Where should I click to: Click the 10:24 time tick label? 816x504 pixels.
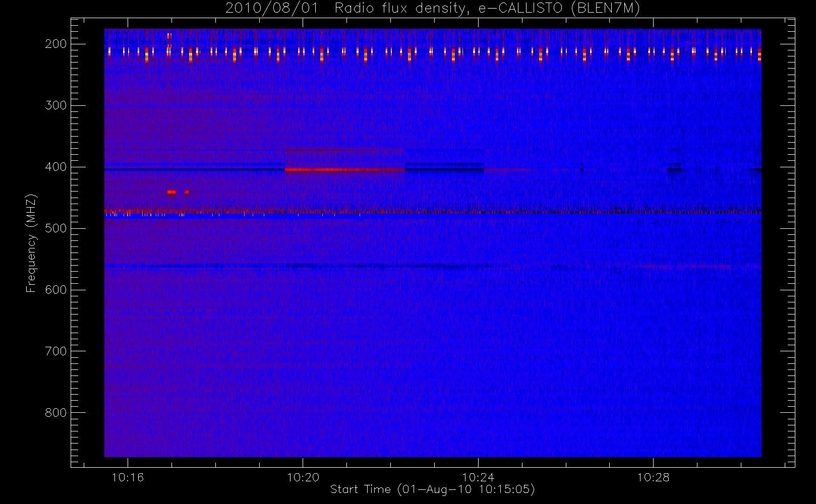[x=478, y=477]
